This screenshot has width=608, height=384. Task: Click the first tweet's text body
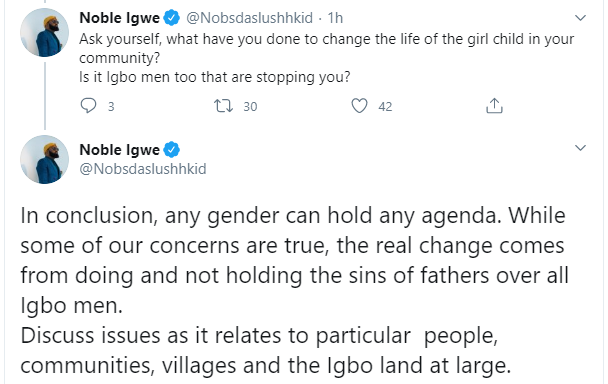click(x=326, y=58)
